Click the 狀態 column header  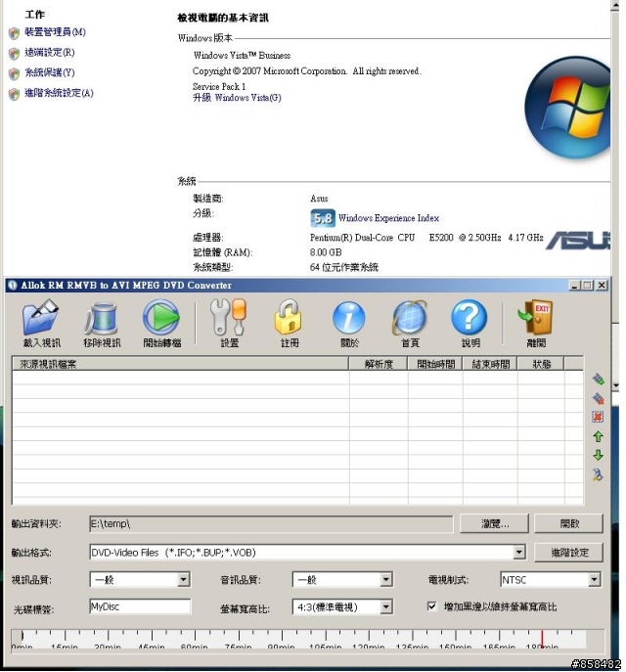541,364
